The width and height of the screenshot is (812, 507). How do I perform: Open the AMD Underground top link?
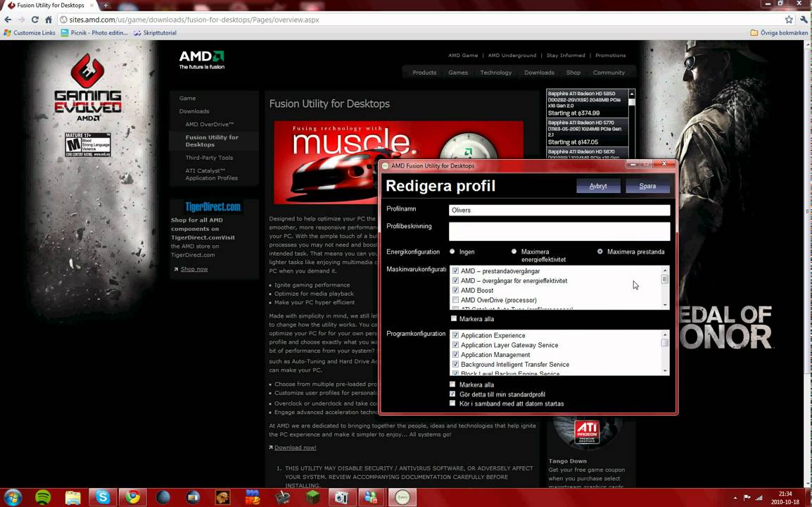pos(512,56)
